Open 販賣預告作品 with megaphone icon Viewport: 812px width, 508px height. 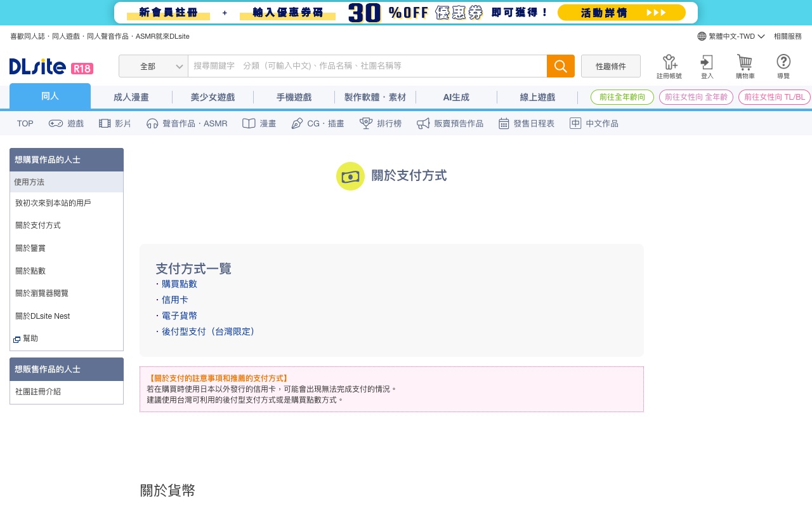[450, 123]
